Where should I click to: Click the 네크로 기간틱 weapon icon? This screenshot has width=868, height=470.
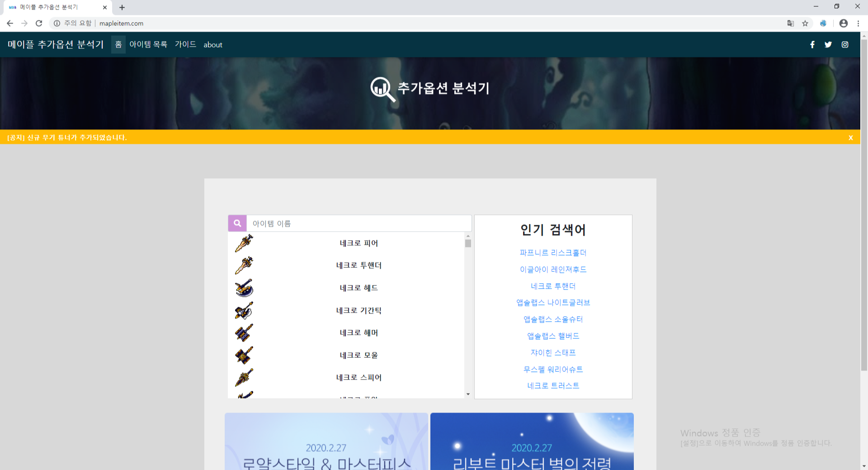point(244,310)
